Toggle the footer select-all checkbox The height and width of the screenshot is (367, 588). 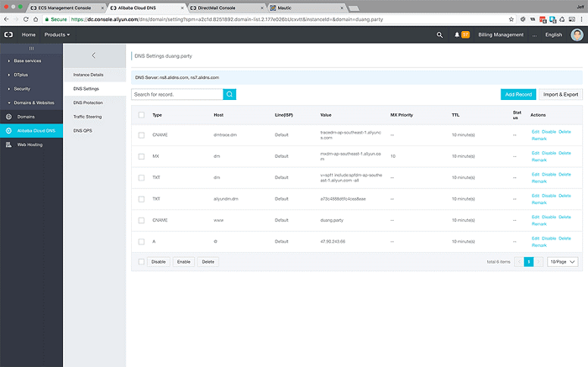141,262
